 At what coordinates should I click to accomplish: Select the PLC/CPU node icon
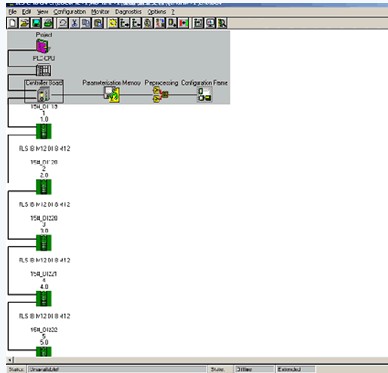(43, 70)
